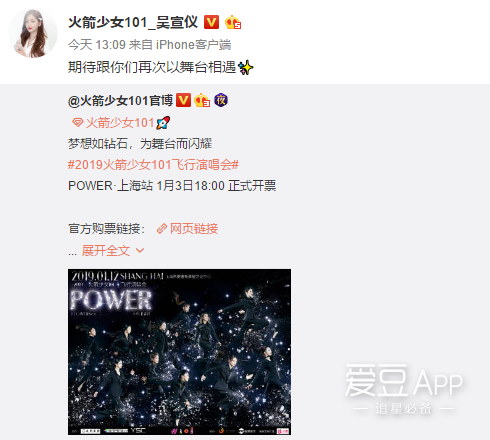Click the iPhone客户端 source link
Viewport: 490px width, 440px height.
click(193, 45)
